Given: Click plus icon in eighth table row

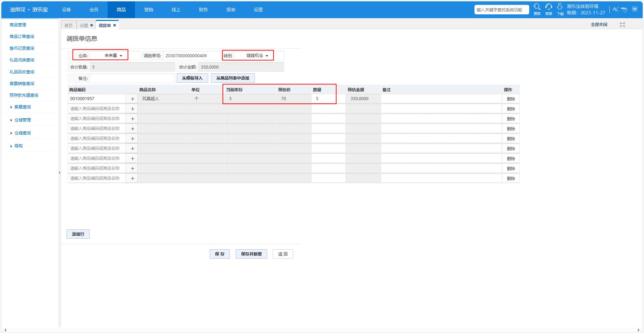Looking at the screenshot, I should tap(133, 168).
